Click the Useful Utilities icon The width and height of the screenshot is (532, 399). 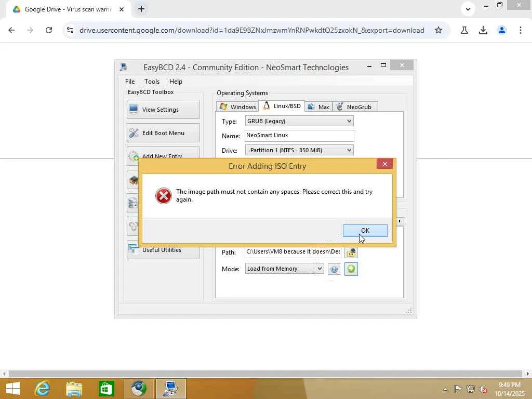point(134,250)
